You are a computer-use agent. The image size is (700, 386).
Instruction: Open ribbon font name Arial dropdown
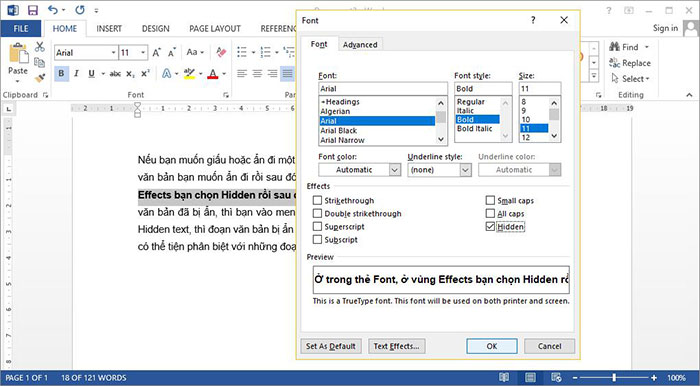(x=113, y=53)
